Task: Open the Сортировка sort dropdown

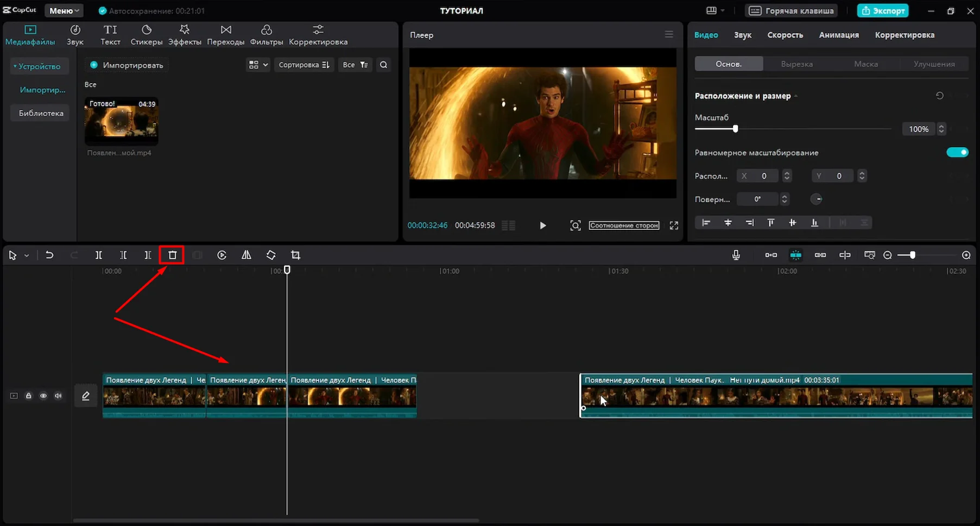Action: coord(304,65)
